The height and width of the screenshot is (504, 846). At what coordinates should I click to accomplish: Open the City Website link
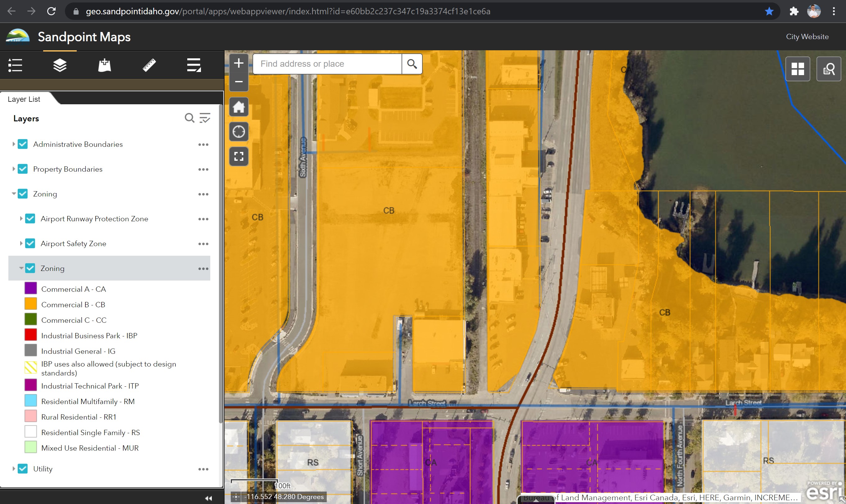(807, 37)
